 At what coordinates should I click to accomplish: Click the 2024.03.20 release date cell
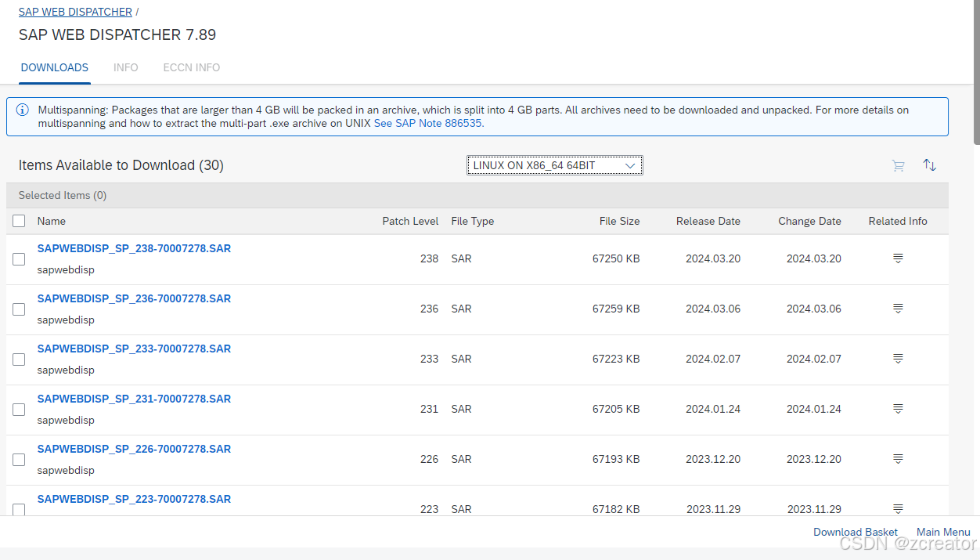713,258
